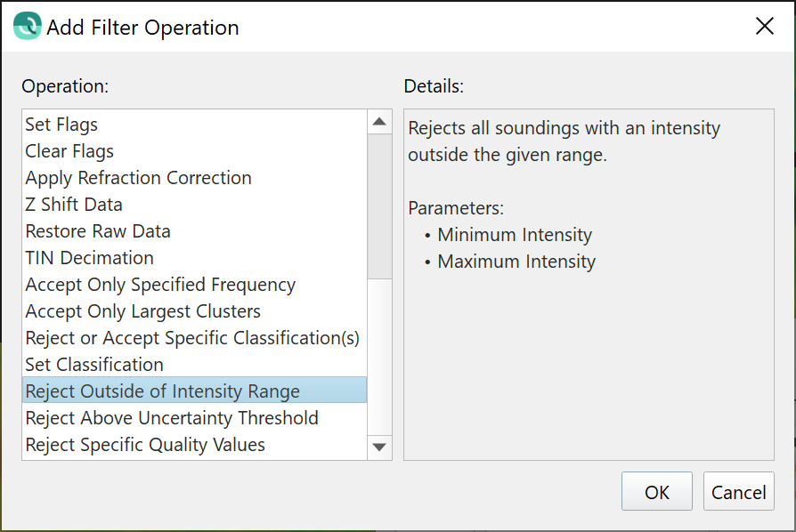Choose Apply Refraction Correction operation
Screen dimensions: 796x532
tap(138, 178)
